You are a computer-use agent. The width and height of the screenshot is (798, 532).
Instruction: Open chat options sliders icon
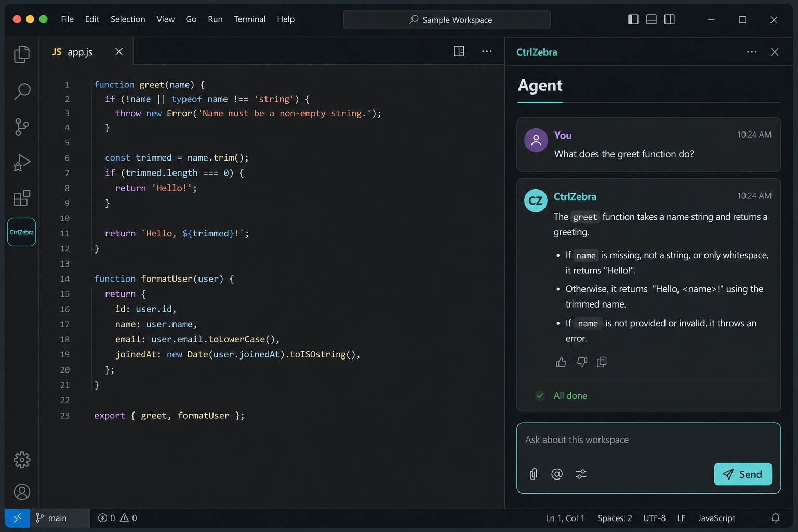point(581,474)
